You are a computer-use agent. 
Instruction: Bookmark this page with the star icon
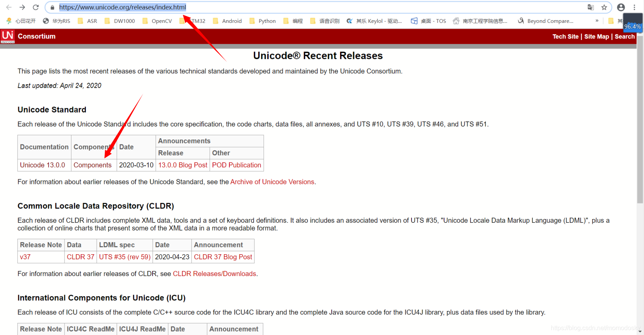604,7
